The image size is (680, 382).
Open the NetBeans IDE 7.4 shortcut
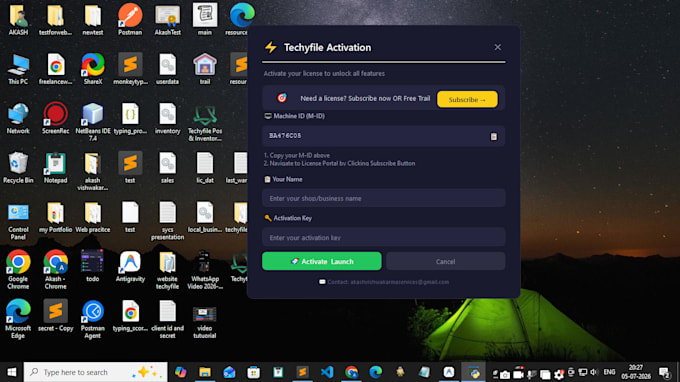click(93, 122)
